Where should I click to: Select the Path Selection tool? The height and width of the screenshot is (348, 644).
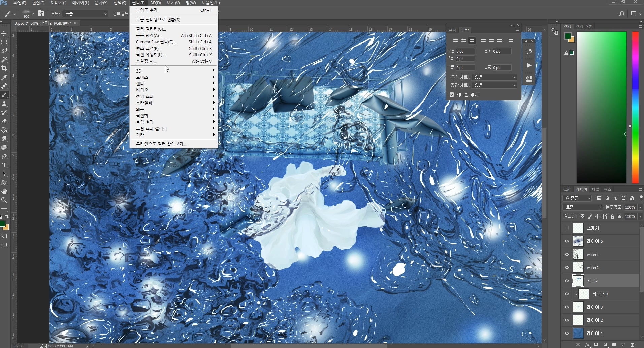[4, 174]
